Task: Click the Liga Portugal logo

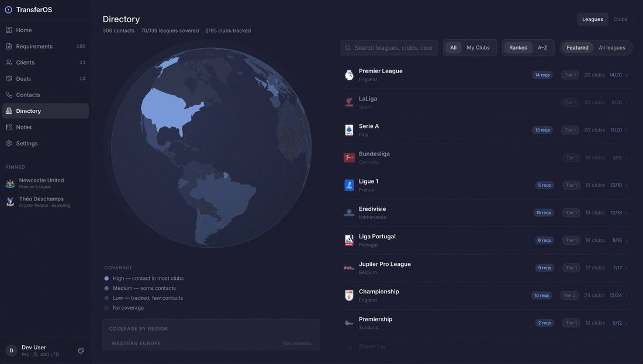Action: (349, 240)
